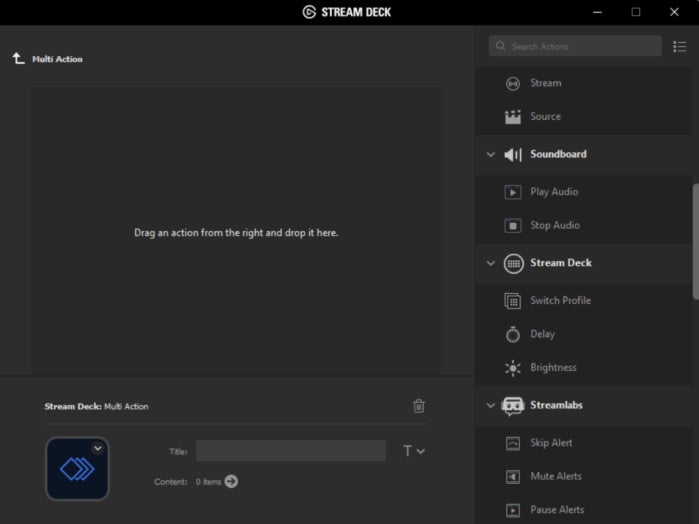Select the Mute Alerts label
The image size is (699, 524).
556,477
